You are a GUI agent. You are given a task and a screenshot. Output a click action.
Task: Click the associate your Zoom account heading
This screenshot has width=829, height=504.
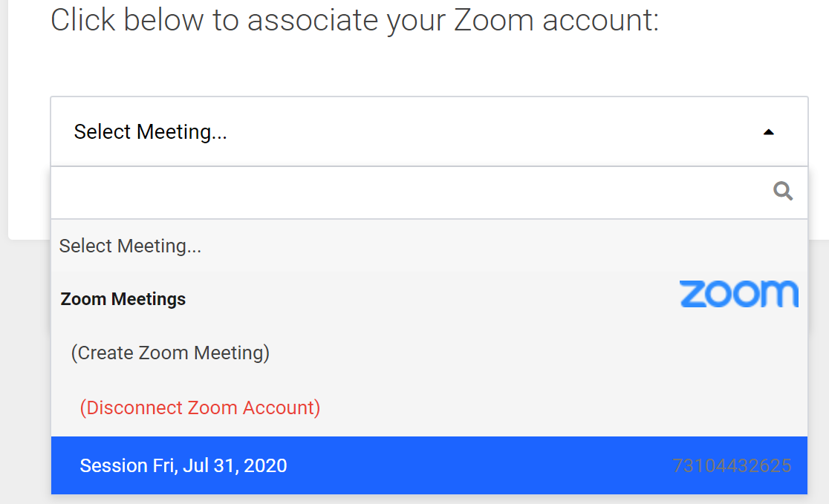point(354,20)
